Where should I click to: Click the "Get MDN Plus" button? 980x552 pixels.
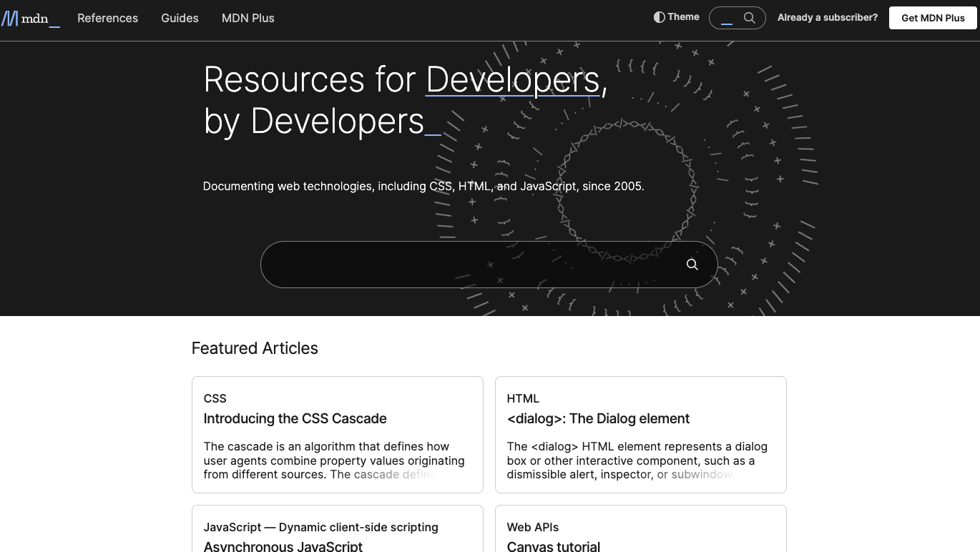click(932, 18)
